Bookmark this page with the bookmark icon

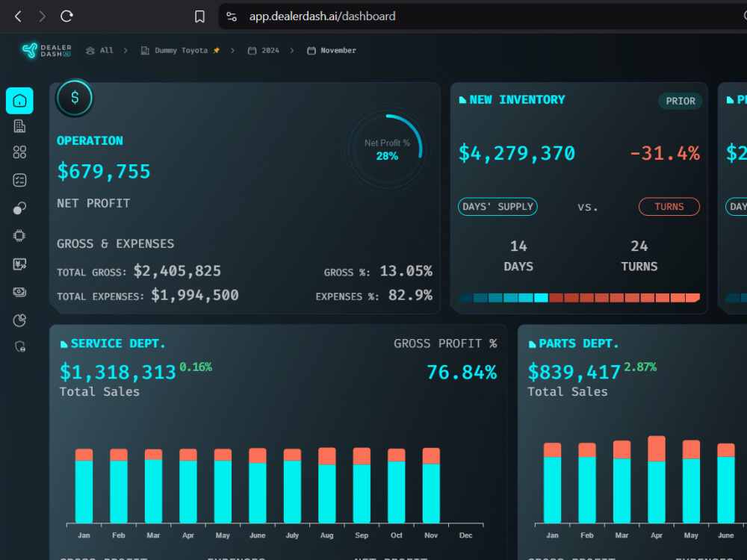tap(199, 16)
